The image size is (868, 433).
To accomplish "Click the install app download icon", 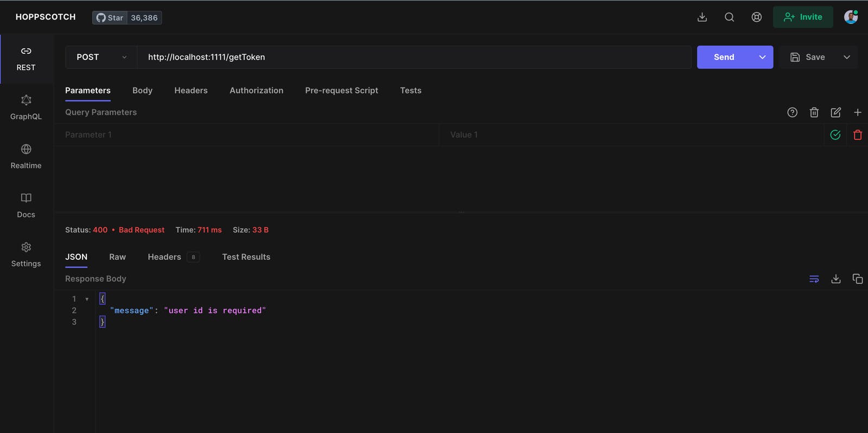I will click(702, 17).
